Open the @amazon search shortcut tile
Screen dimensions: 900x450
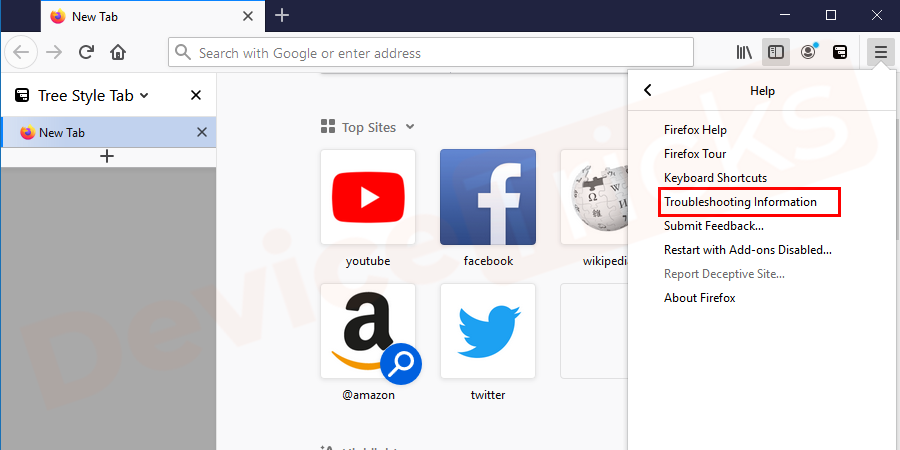point(368,331)
